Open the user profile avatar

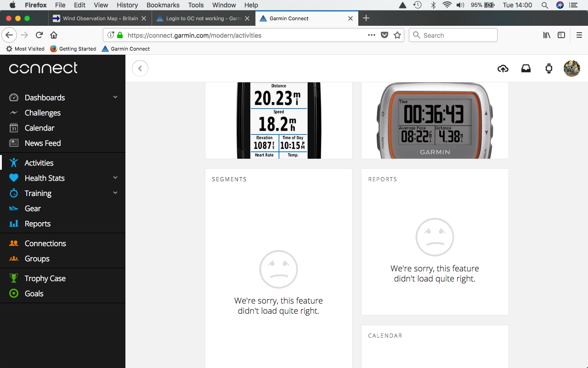(571, 69)
